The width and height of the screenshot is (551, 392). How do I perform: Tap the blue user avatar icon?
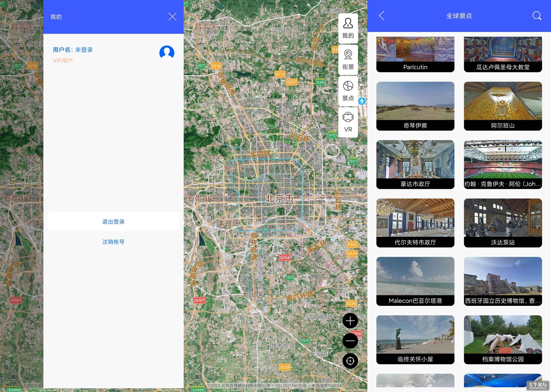pos(167,53)
